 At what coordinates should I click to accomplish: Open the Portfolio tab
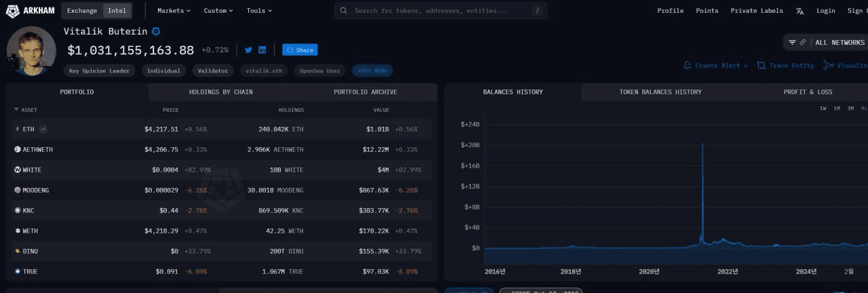77,92
